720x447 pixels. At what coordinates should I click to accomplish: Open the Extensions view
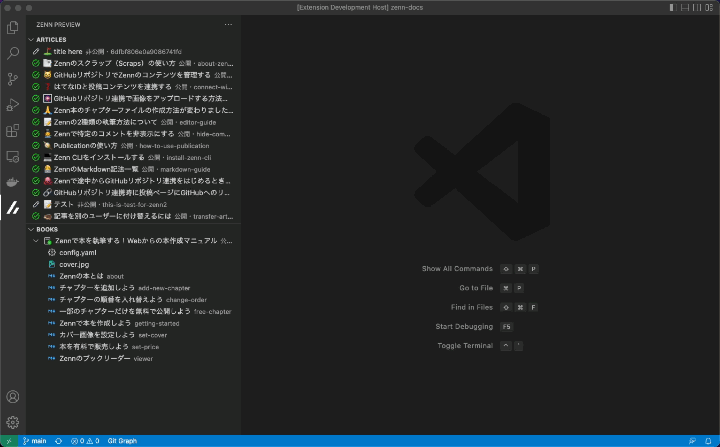13,131
